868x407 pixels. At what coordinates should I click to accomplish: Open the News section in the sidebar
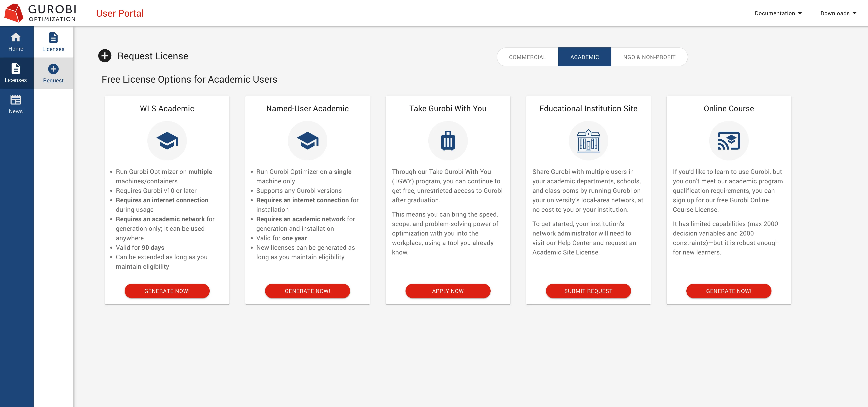coord(16,104)
